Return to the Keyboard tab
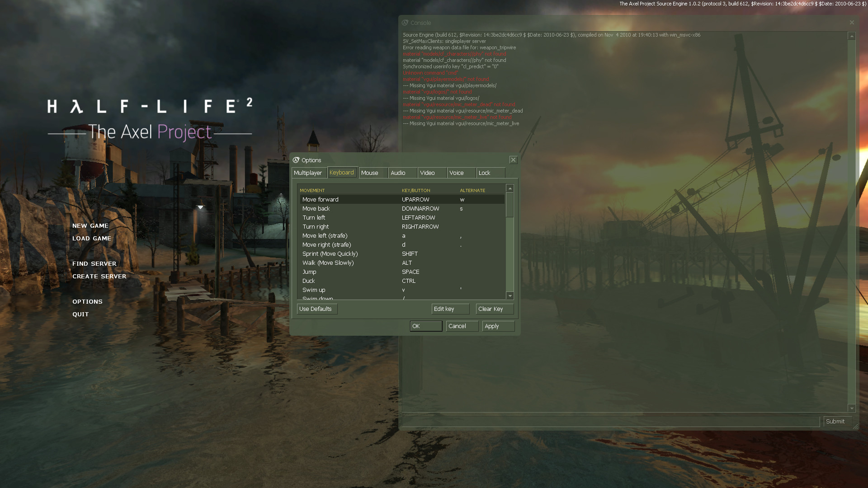This screenshot has height=488, width=868. (x=342, y=173)
